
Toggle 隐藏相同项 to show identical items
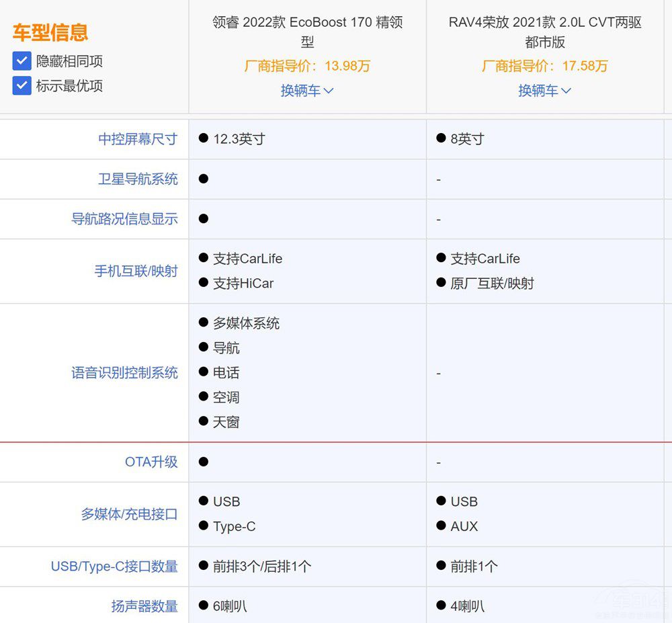tap(21, 61)
